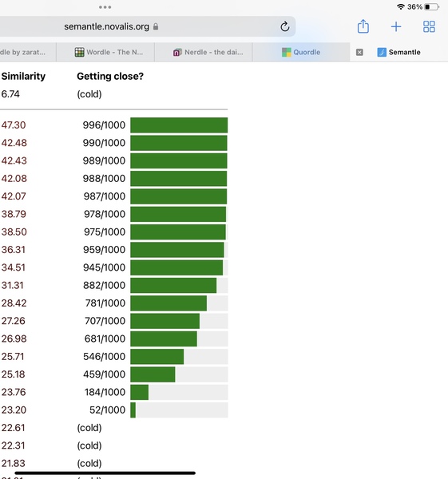Select the Semantle tab

click(x=398, y=52)
